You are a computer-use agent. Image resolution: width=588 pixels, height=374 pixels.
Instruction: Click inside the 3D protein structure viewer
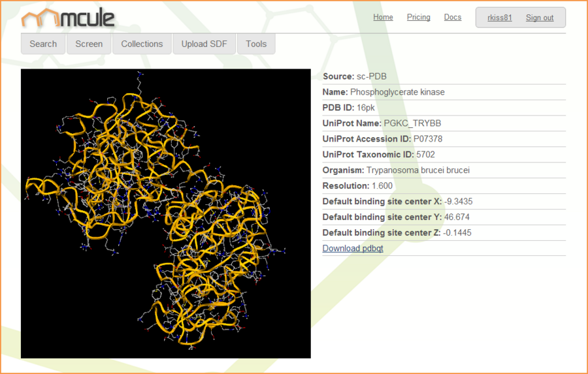click(x=166, y=213)
